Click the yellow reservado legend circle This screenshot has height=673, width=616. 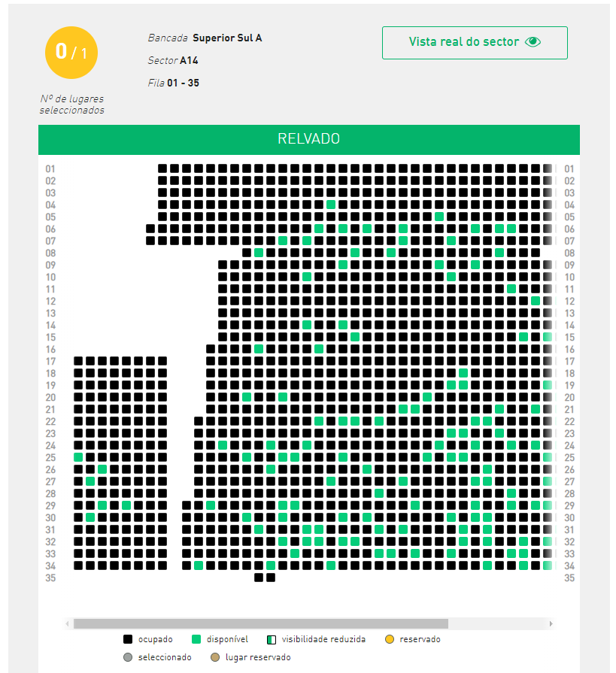(x=389, y=640)
